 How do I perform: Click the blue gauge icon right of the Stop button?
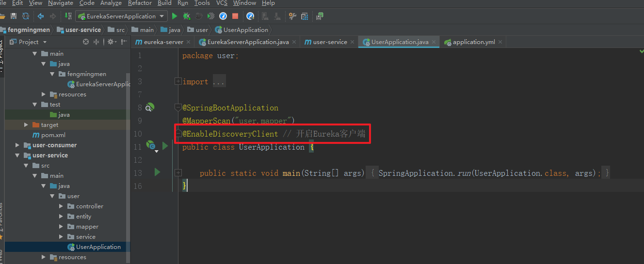pos(250,16)
